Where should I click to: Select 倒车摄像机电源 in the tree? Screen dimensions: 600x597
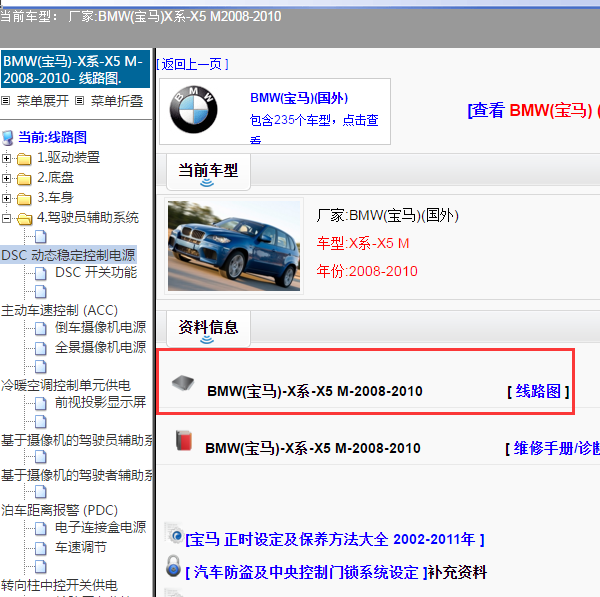point(101,327)
